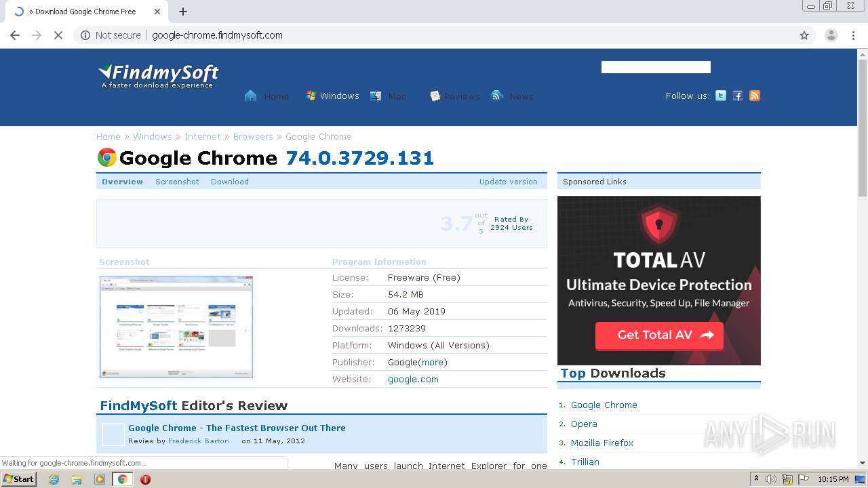Click the Chrome taskbar icon
Image resolution: width=868 pixels, height=488 pixels.
[123, 479]
